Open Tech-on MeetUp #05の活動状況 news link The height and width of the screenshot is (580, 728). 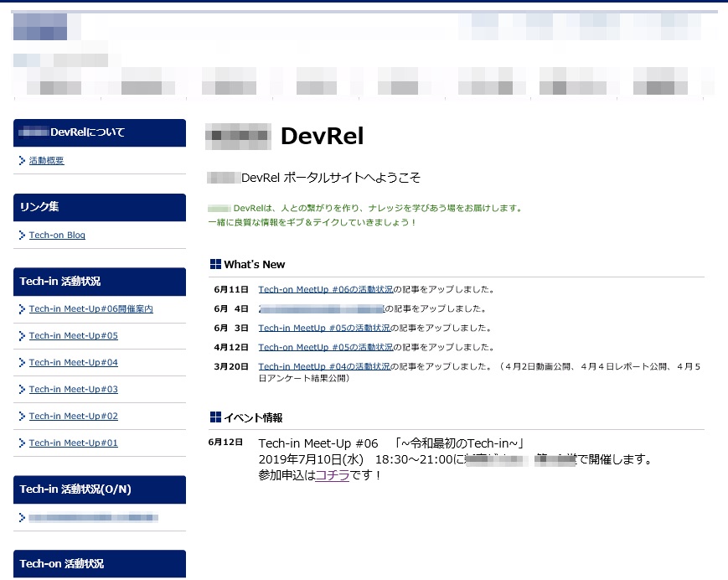click(326, 347)
